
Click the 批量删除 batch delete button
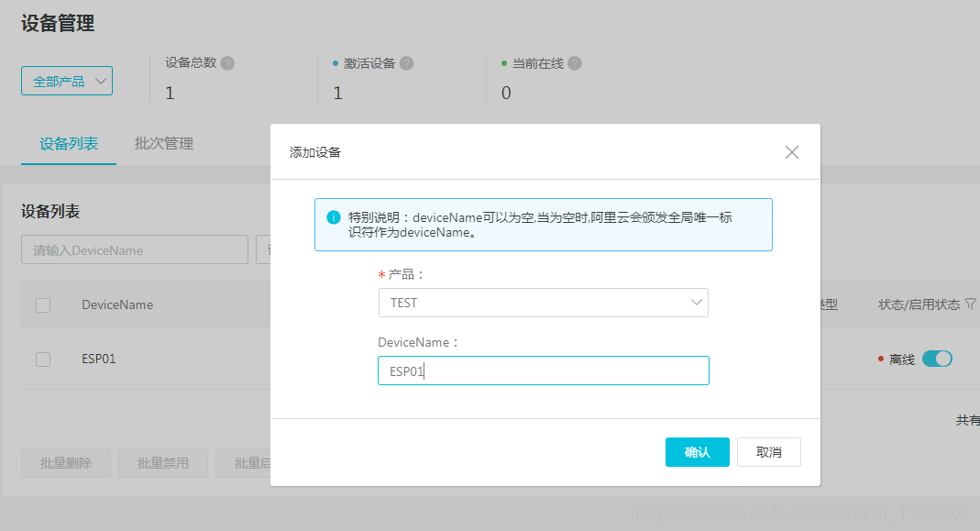65,463
